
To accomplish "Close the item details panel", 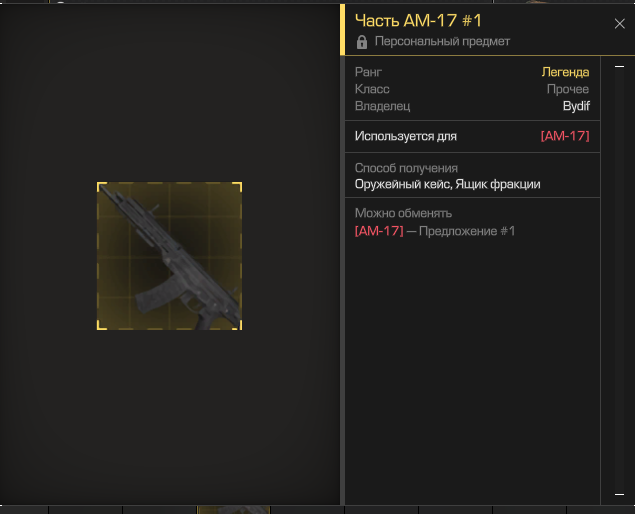I will pos(619,23).
